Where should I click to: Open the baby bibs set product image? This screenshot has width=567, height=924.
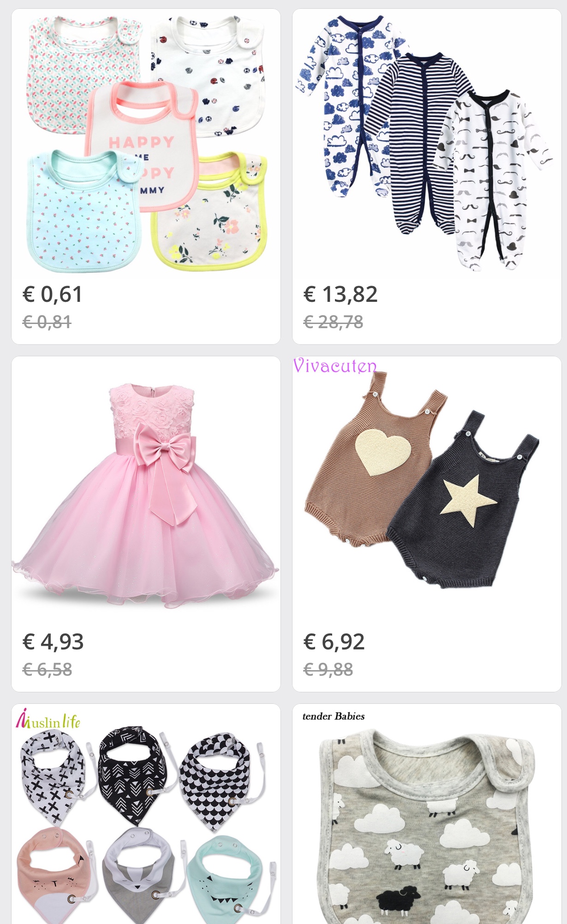[146, 144]
